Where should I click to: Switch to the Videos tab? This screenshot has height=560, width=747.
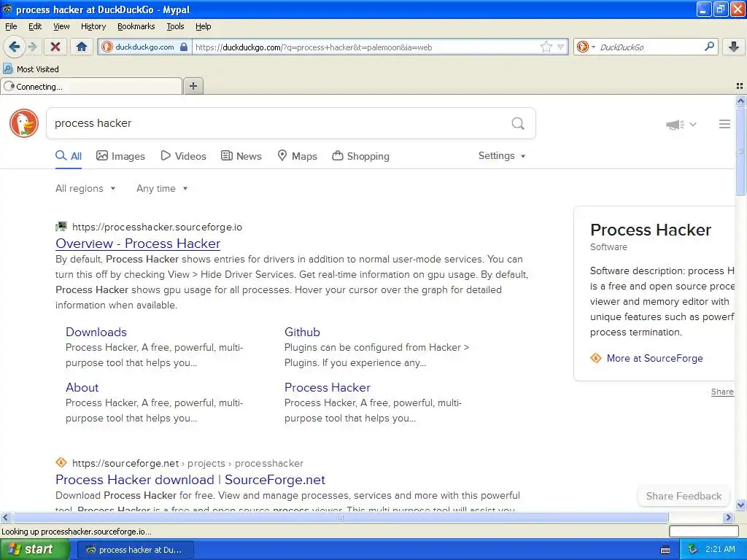[x=183, y=156]
